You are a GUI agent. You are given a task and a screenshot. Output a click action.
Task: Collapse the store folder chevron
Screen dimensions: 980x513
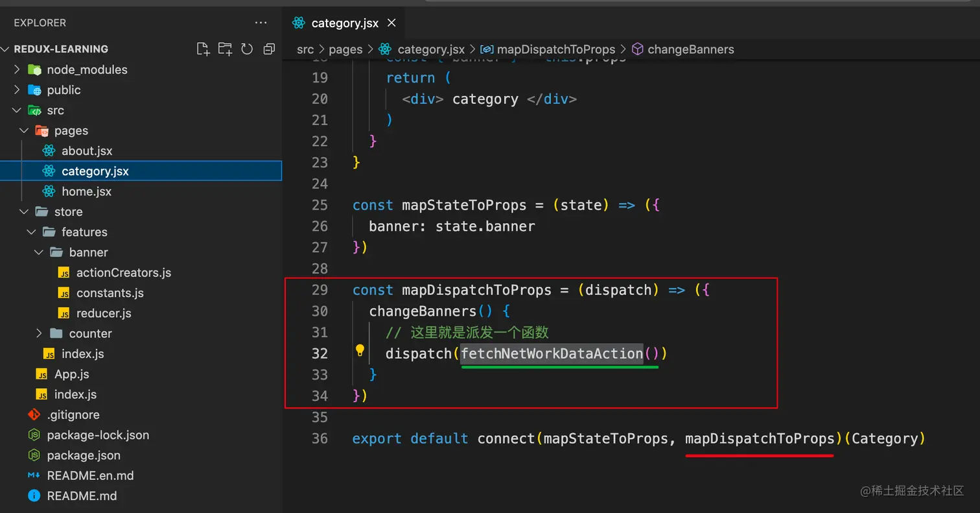coord(25,212)
